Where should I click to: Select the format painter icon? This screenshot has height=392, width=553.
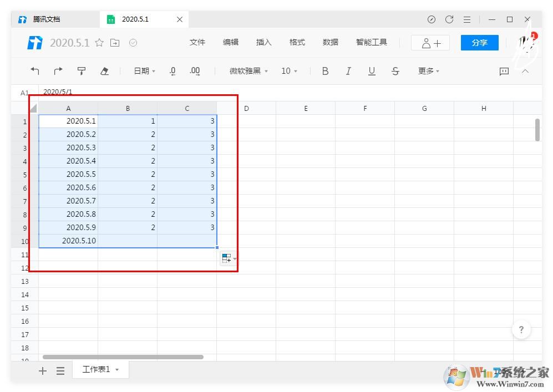pyautogui.click(x=82, y=71)
